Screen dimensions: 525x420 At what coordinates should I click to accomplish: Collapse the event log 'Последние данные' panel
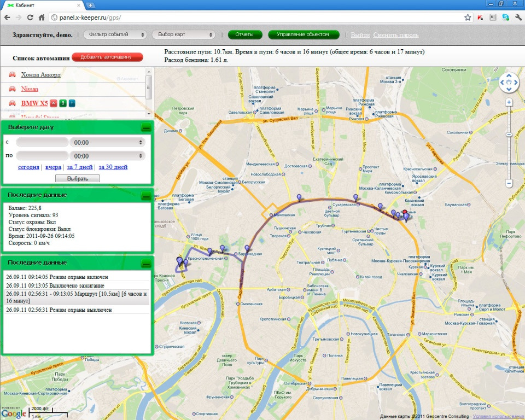pyautogui.click(x=145, y=263)
